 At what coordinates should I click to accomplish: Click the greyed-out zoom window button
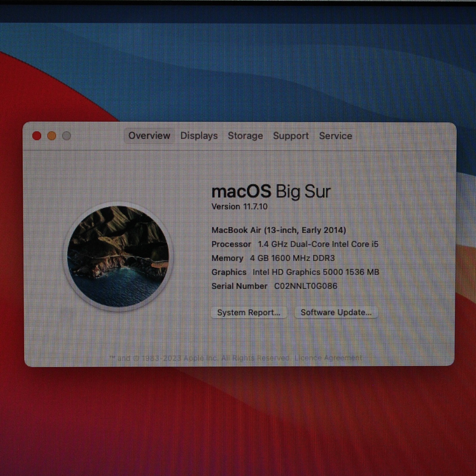[x=67, y=136]
